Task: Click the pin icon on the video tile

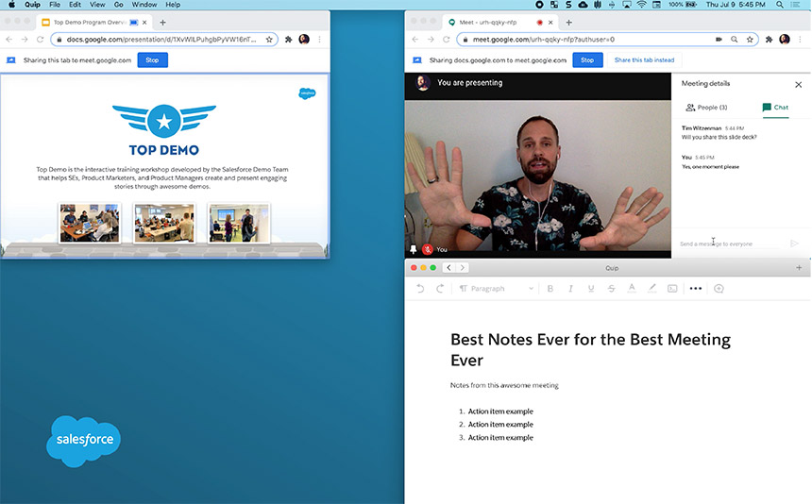Action: pyautogui.click(x=413, y=250)
